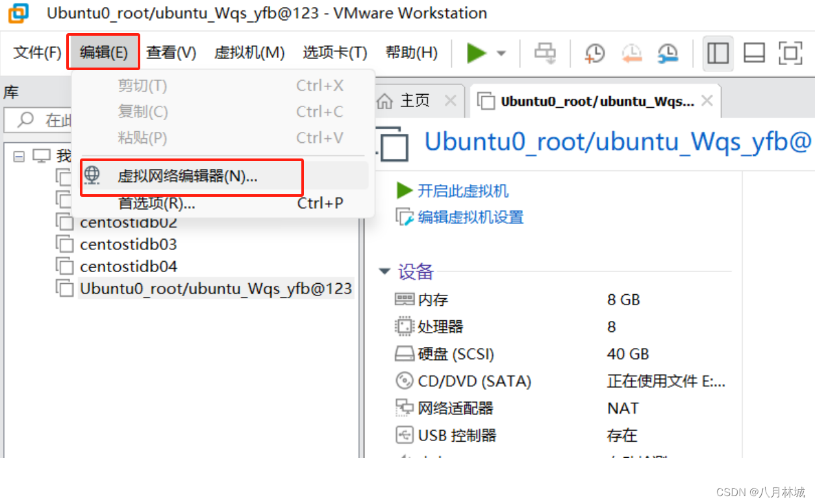
Task: Click the home icon on 主页 tab
Action: [x=385, y=101]
